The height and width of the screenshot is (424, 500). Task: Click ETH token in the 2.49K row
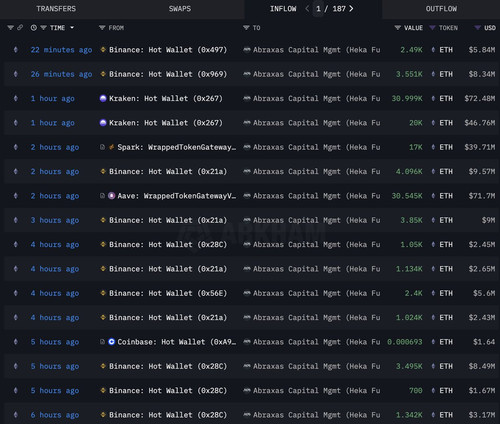pos(446,50)
